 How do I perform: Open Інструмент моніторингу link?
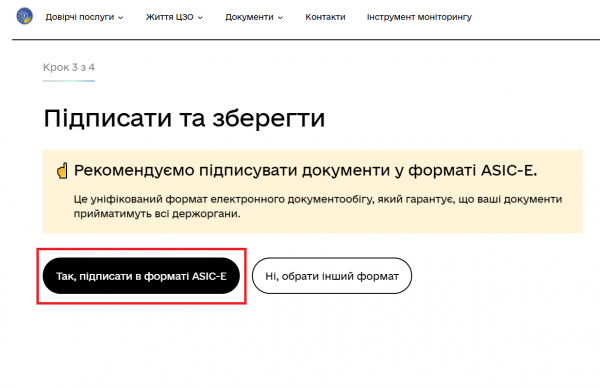(x=419, y=17)
